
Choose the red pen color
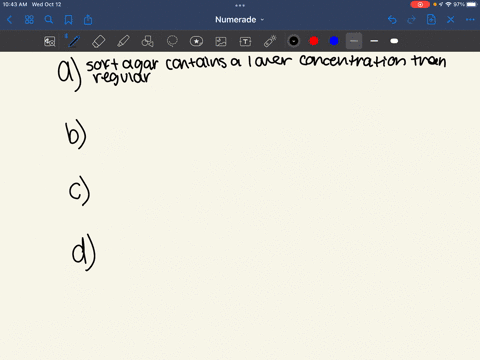pos(314,41)
